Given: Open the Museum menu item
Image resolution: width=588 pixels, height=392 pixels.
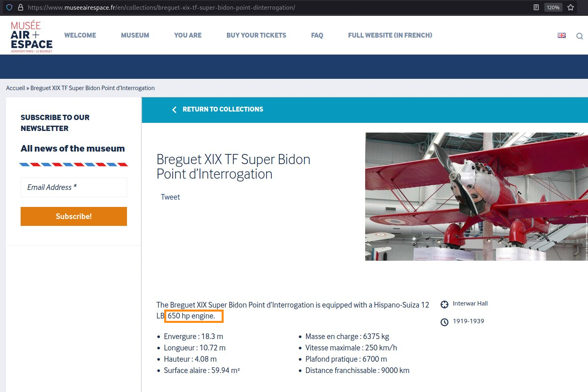Looking at the screenshot, I should pos(135,35).
